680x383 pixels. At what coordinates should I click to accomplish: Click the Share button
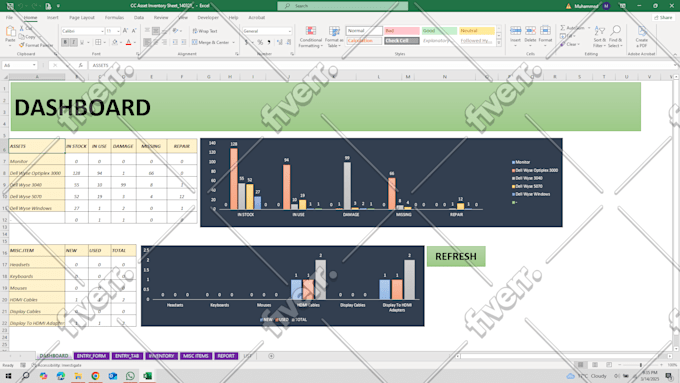663,18
